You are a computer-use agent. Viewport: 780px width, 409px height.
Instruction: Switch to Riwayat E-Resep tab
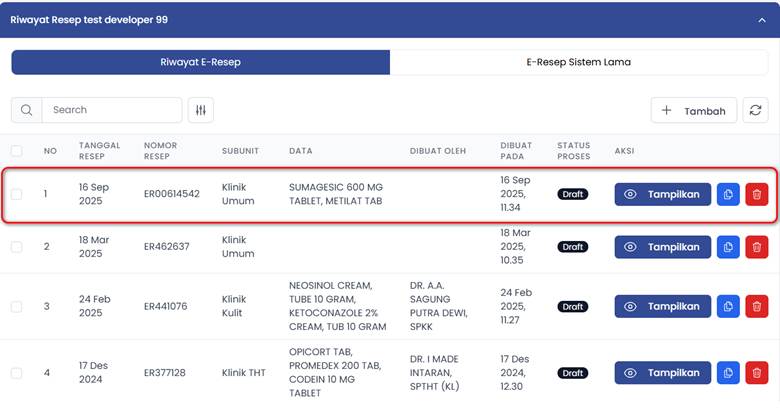(200, 62)
